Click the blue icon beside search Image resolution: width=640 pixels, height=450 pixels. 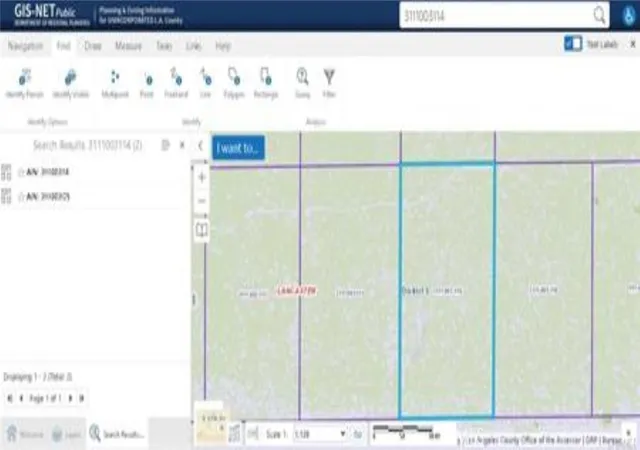[629, 16]
